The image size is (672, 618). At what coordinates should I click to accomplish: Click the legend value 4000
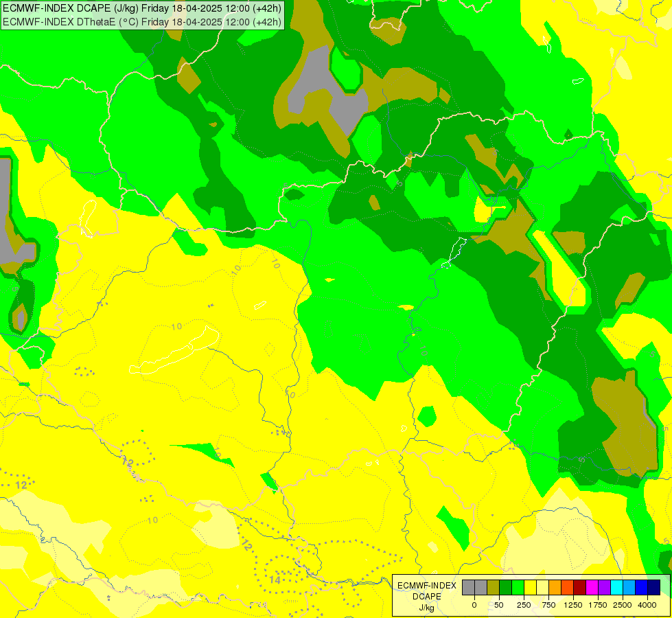(647, 605)
